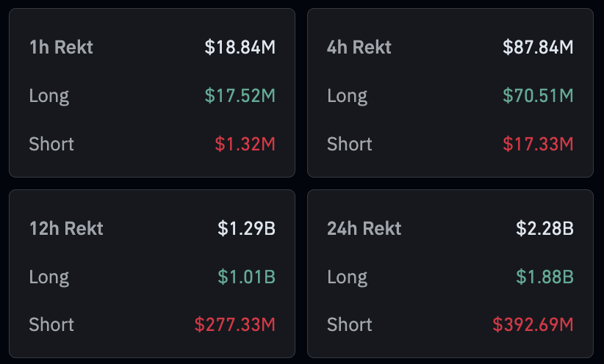Select the 12h Long value $1.01B
Image resolution: width=604 pixels, height=364 pixels.
click(x=246, y=277)
